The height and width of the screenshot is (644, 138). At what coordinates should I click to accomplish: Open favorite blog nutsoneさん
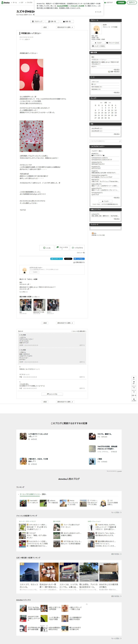[95, 214]
